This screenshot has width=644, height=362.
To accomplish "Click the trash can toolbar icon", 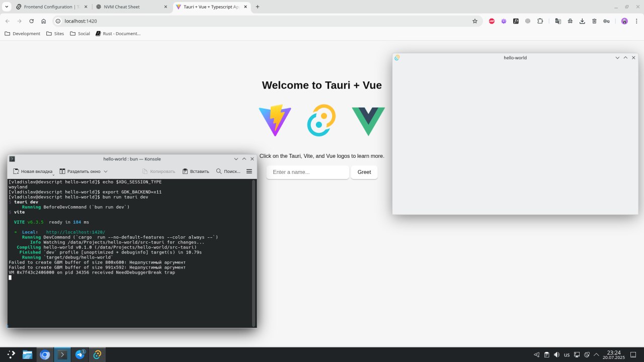I will [x=594, y=21].
